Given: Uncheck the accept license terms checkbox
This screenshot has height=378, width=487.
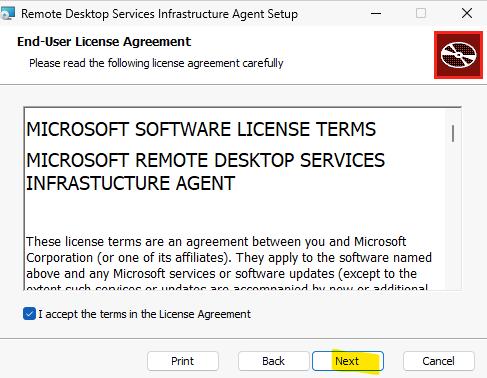Looking at the screenshot, I should pyautogui.click(x=29, y=314).
